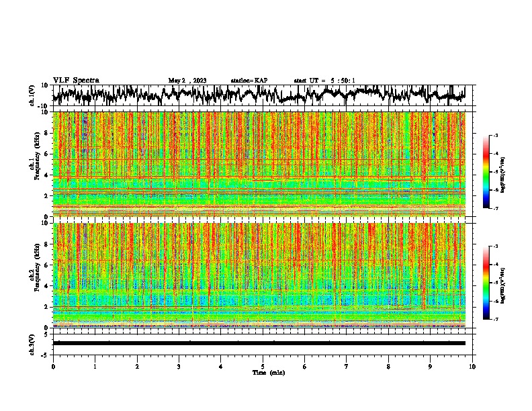The height and width of the screenshot is (411, 532).
Task: Click the ch.2 spectrogram color bar
Action: [x=486, y=283]
